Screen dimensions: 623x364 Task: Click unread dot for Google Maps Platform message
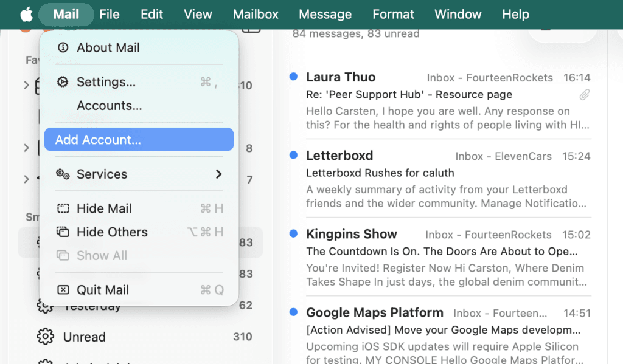294,312
